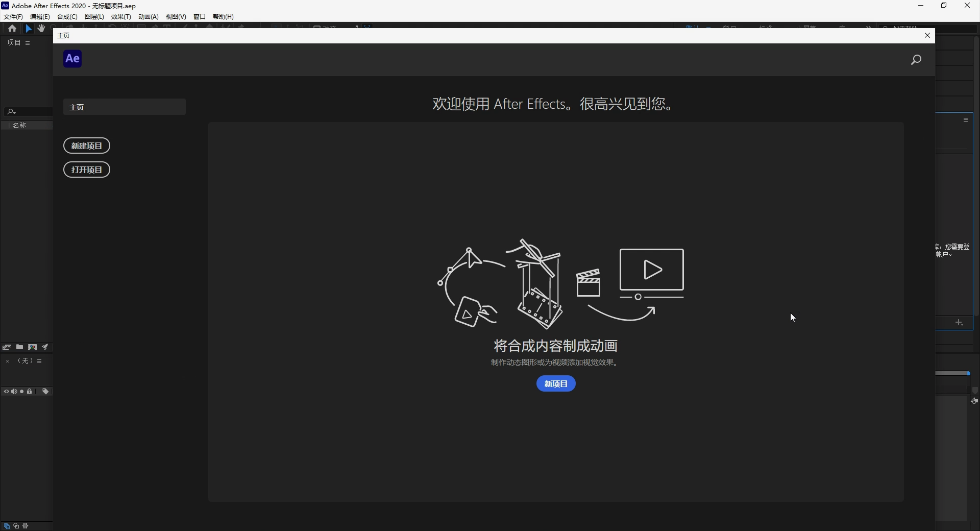
Task: Open the 合成(C) menu
Action: (67, 16)
